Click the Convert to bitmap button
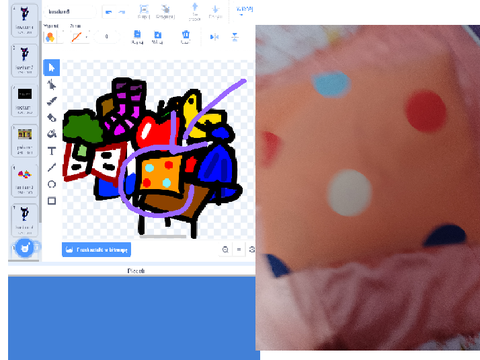The width and height of the screenshot is (480, 360). pos(96,250)
